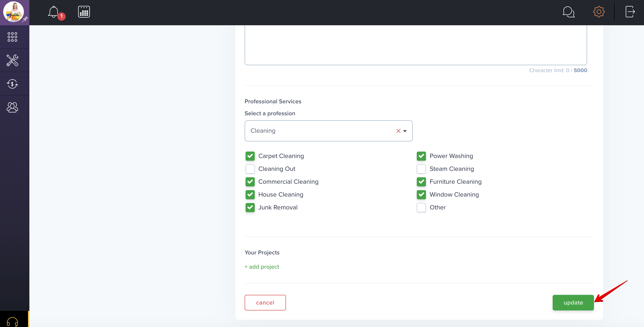Image resolution: width=644 pixels, height=327 pixels.
Task: Click the Select a profession label
Action: pyautogui.click(x=270, y=113)
